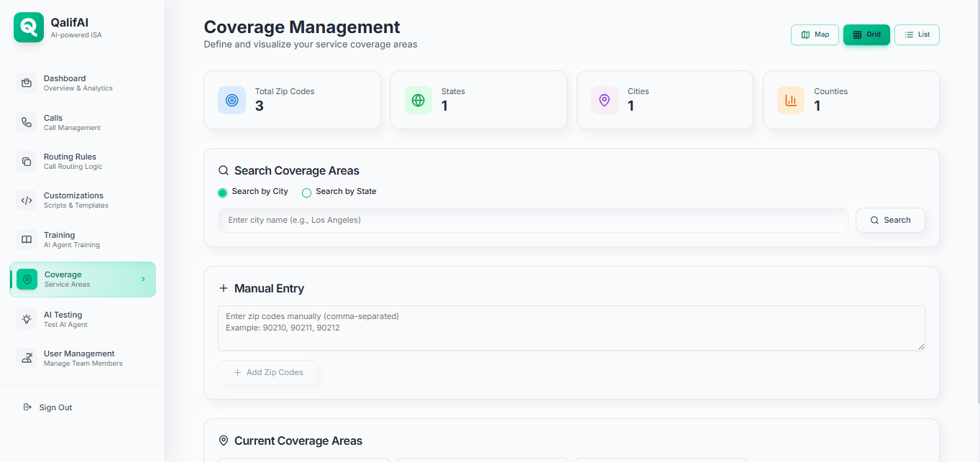Focus the city name search field

point(533,220)
